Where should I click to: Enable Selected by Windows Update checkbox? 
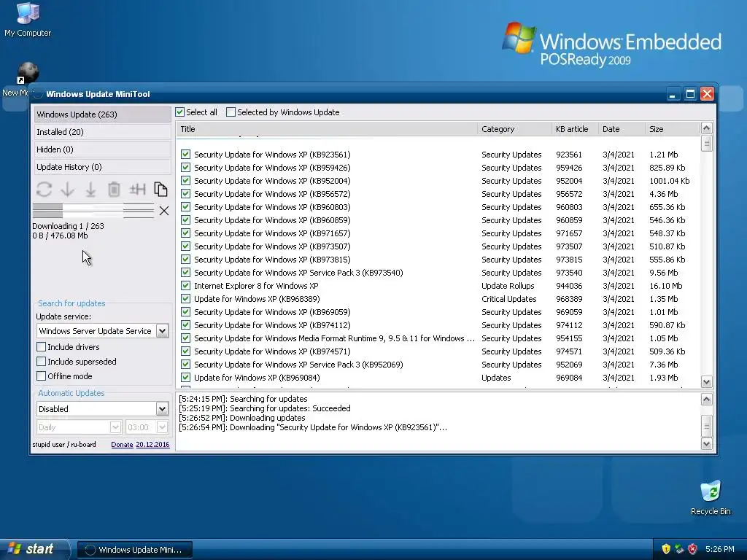tap(231, 112)
